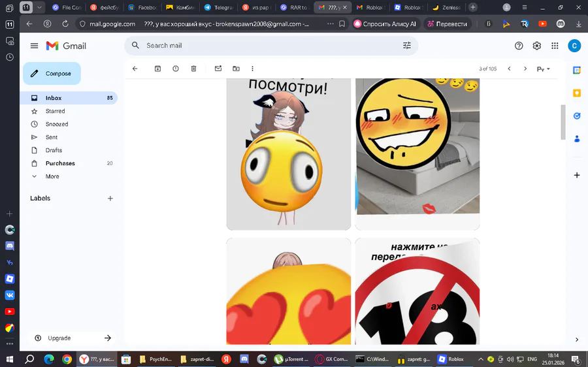Open Gmail Settings gear
The width and height of the screenshot is (588, 367).
coord(536,46)
